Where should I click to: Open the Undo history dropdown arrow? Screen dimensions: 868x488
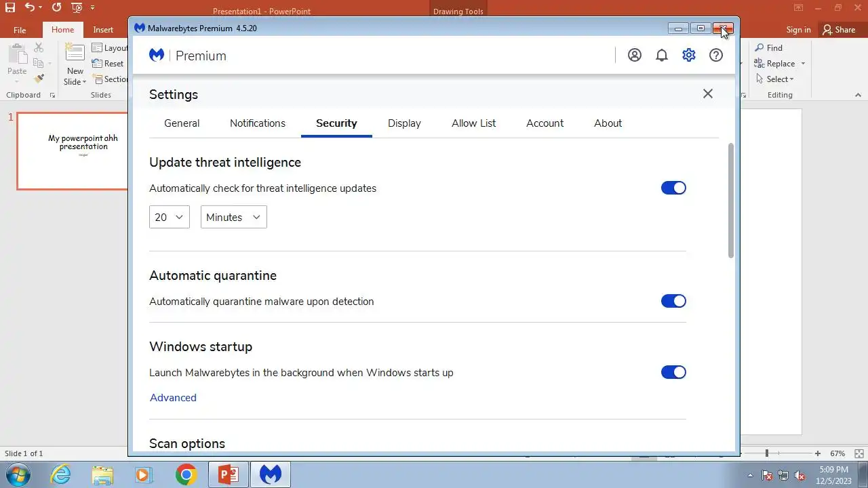coord(40,8)
